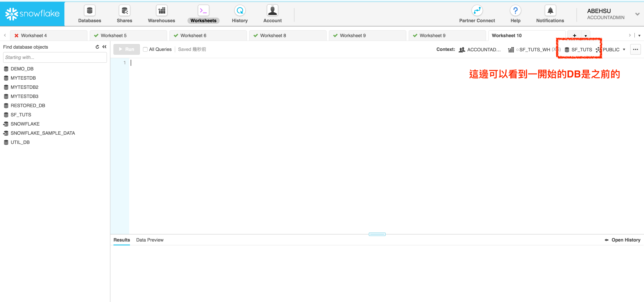
Task: Click the Open History arrow icon
Action: [606, 240]
